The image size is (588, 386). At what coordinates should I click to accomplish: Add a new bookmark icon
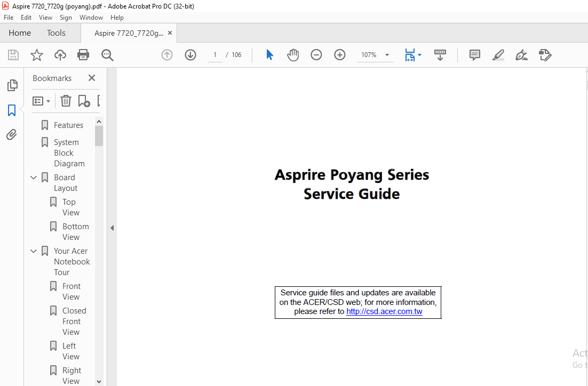point(84,101)
